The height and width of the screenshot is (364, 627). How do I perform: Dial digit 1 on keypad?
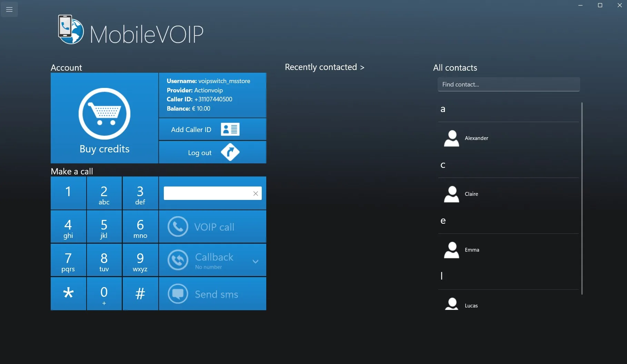[x=68, y=193]
